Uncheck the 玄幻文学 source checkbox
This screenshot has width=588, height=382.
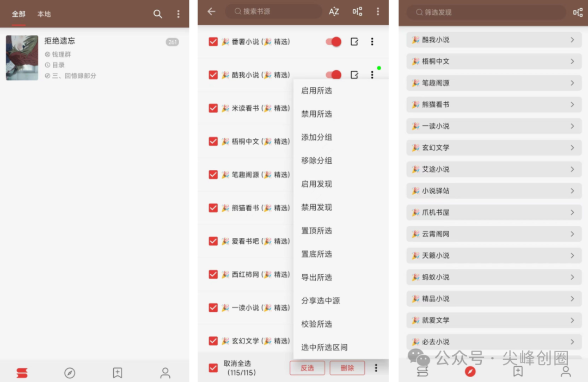[213, 341]
